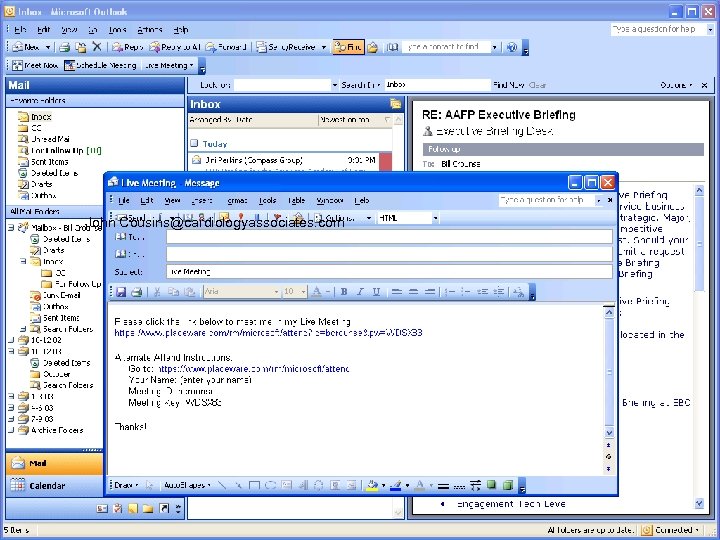Toggle the highlighted Find button
The image size is (720, 540).
[x=348, y=47]
